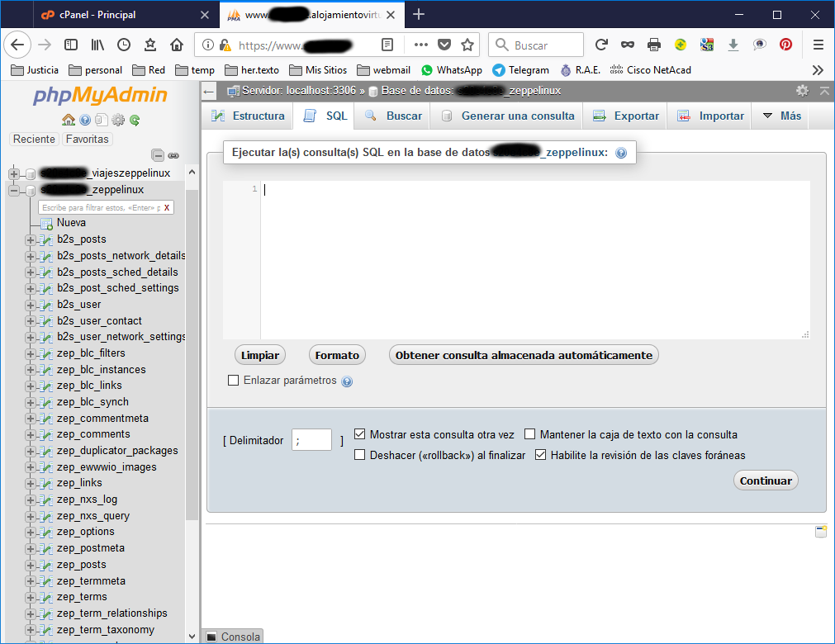Expand the b2s_posts table node
This screenshot has height=644, width=835.
(31, 239)
